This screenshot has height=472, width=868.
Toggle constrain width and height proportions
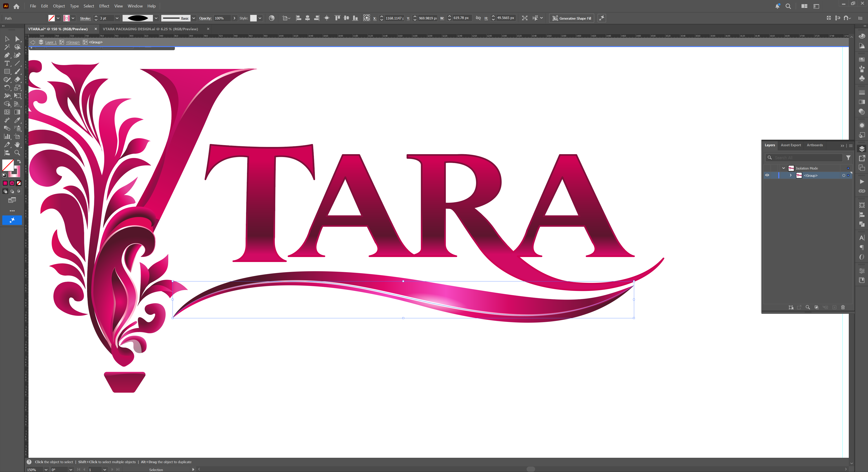(x=478, y=18)
